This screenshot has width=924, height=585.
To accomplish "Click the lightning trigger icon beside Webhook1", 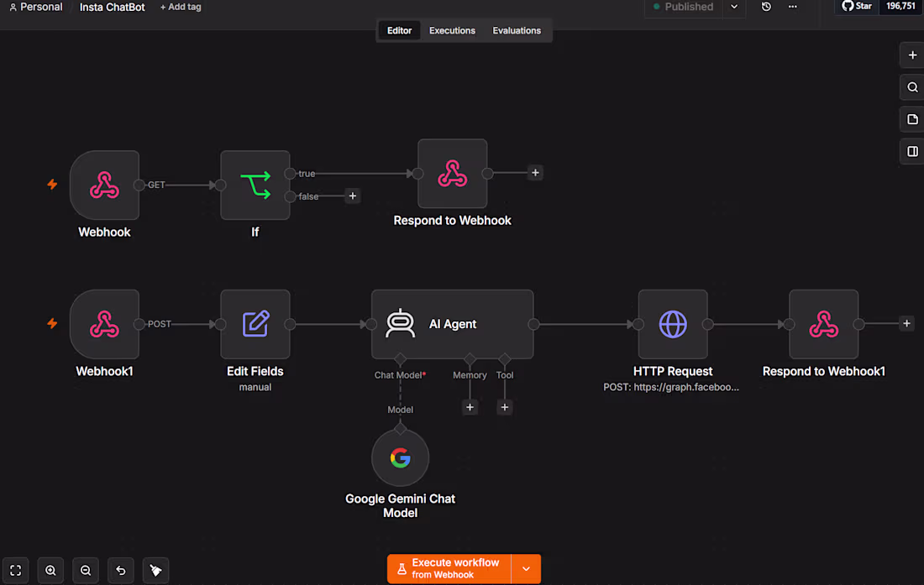I will point(52,323).
